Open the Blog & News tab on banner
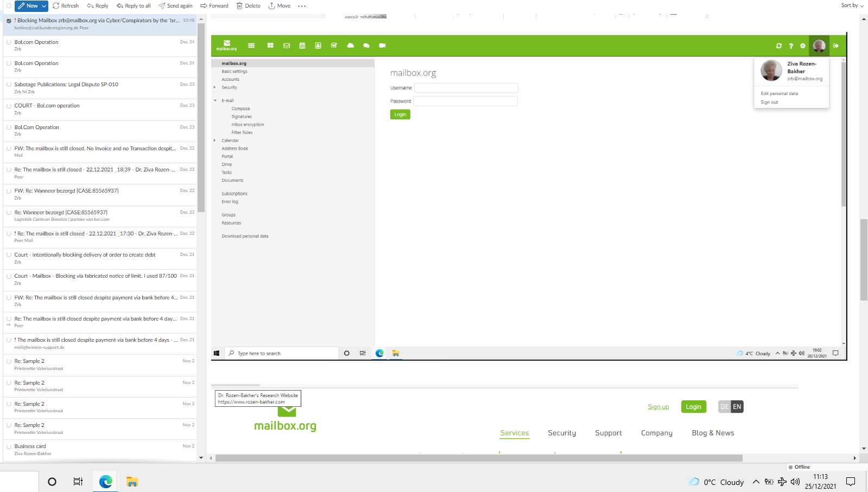 [713, 433]
